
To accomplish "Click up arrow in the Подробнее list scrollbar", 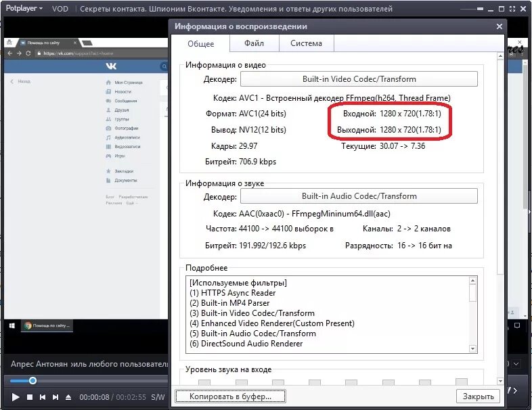I will (472, 281).
